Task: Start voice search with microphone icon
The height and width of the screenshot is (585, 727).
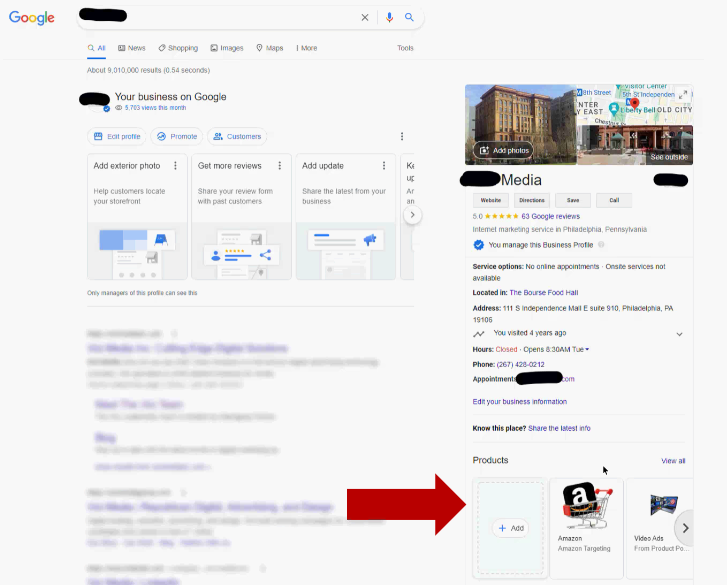Action: tap(389, 18)
